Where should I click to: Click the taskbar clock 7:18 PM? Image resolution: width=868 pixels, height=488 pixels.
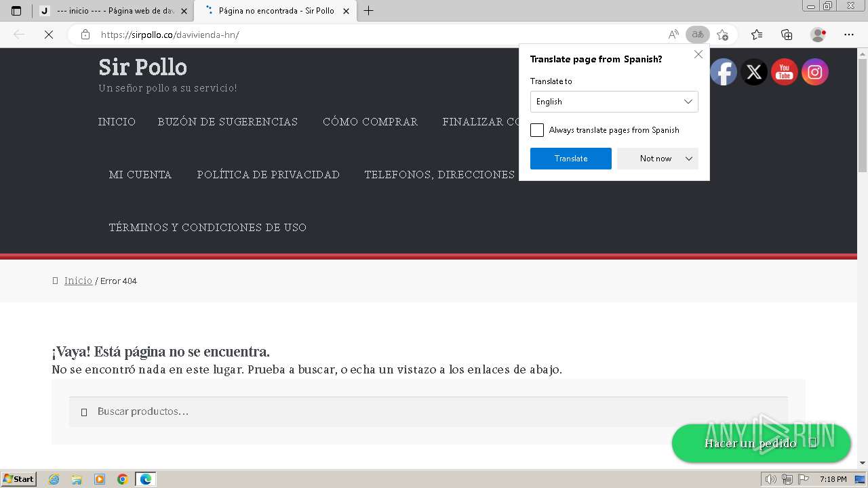(833, 479)
